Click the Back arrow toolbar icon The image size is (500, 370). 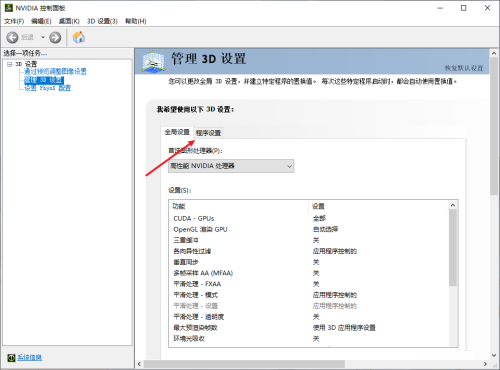12,37
